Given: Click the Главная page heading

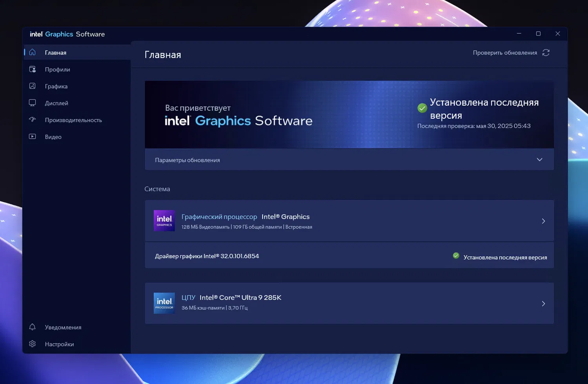Looking at the screenshot, I should click(x=163, y=54).
